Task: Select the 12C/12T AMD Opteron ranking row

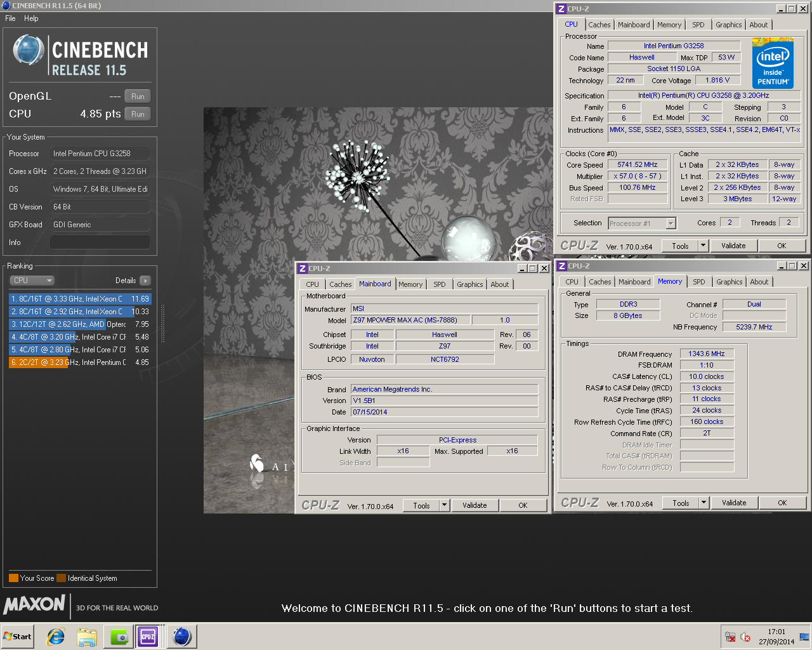Action: (x=80, y=324)
